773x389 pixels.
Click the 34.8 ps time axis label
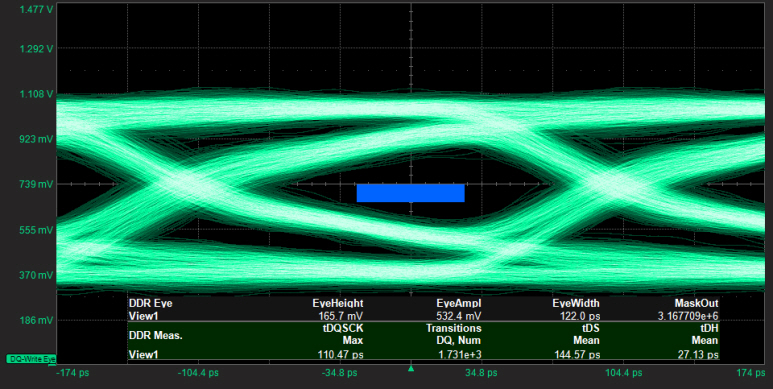coord(481,373)
